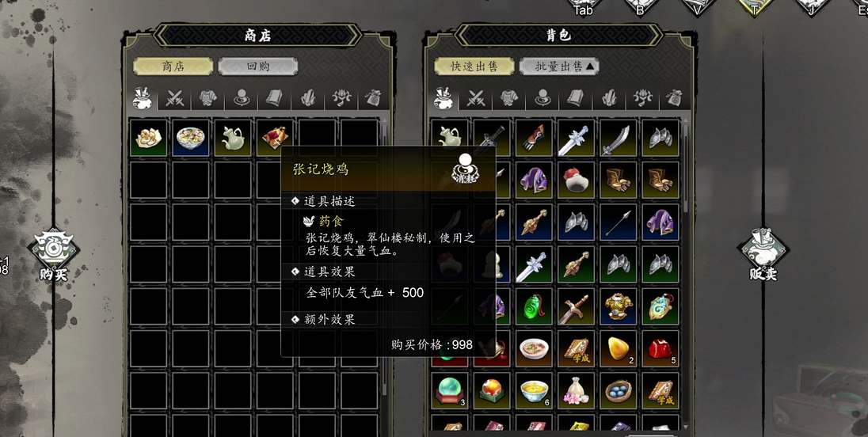The width and height of the screenshot is (868, 437).
Task: Switch to the 商店 shop tab
Action: [173, 66]
